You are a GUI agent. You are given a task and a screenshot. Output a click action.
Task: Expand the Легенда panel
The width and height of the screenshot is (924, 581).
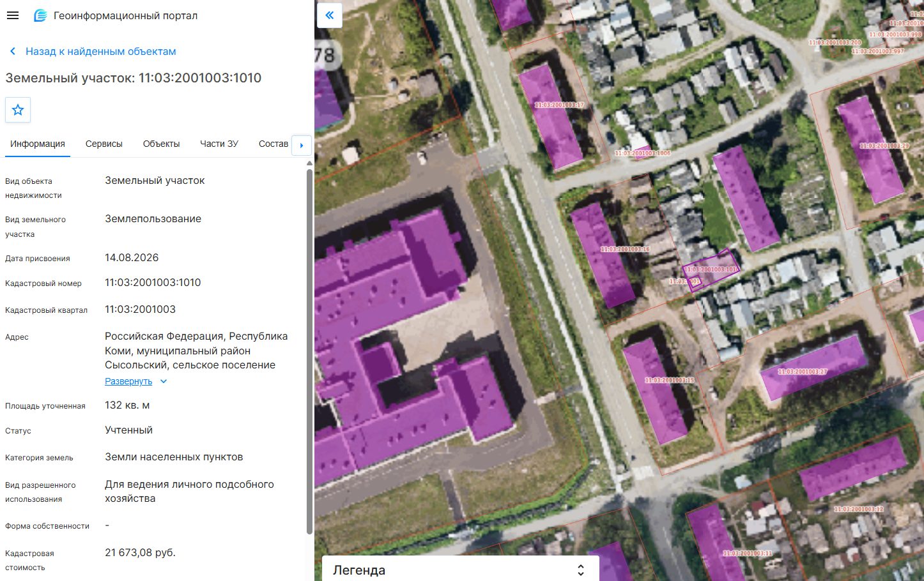coord(581,570)
